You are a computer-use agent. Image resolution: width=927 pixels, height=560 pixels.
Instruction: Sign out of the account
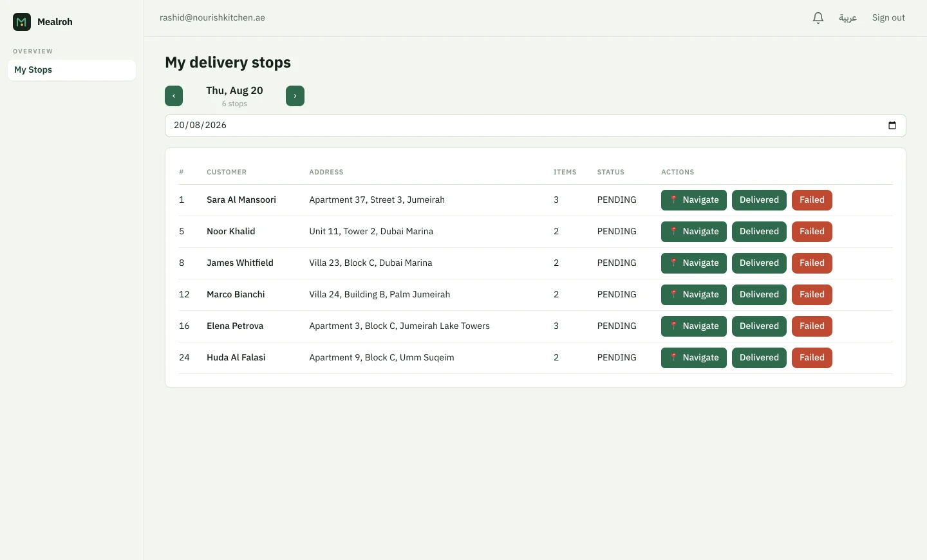point(888,18)
